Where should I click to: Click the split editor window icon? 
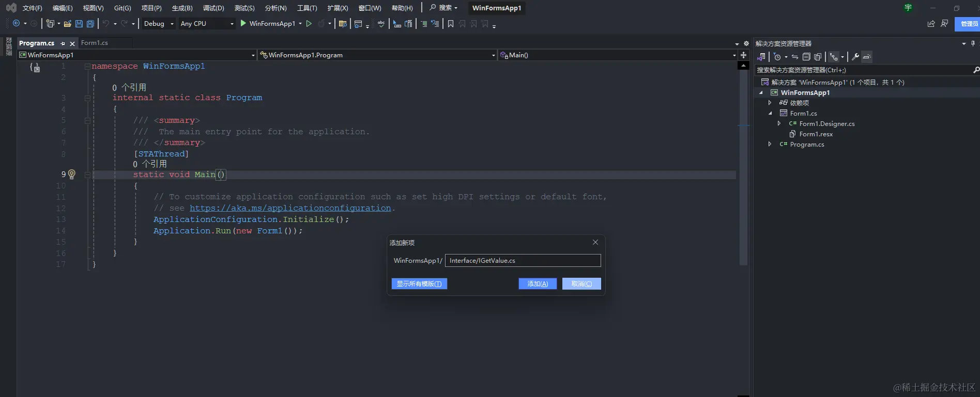tap(743, 55)
